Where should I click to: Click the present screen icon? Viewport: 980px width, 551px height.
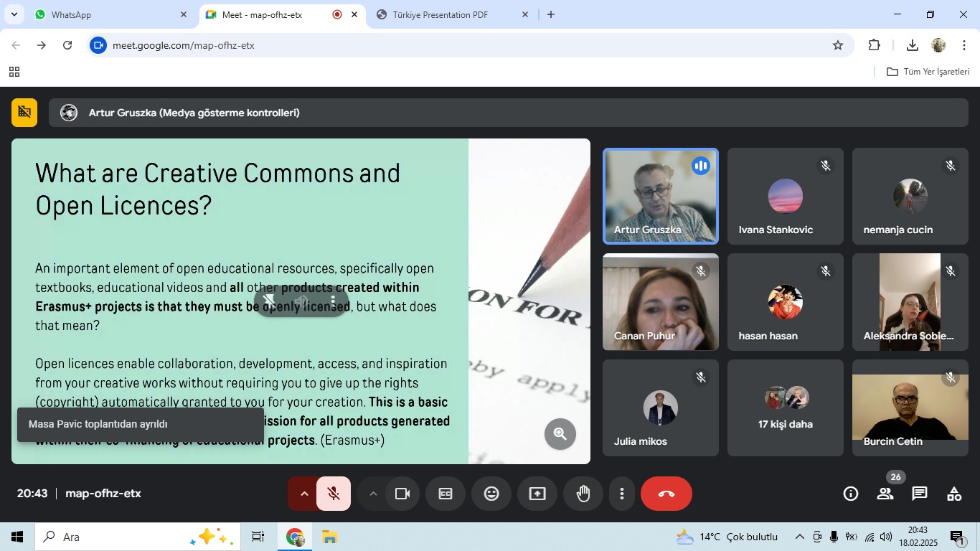537,494
